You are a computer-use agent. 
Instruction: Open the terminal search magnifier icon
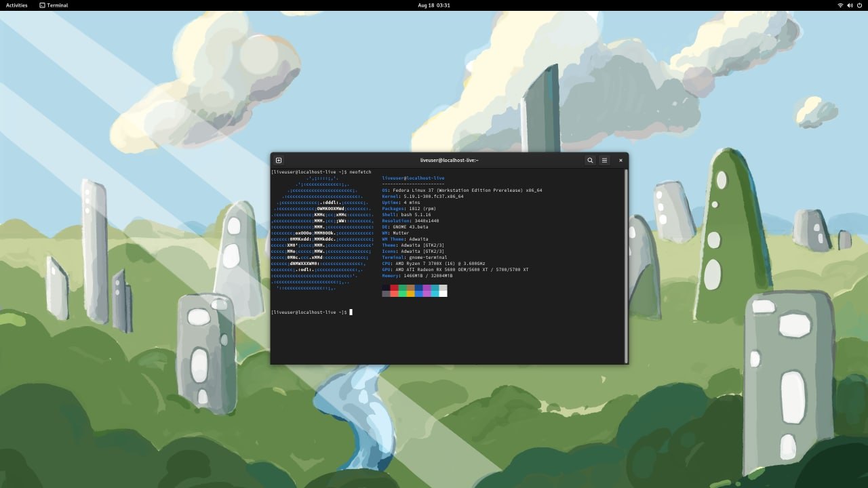point(590,161)
